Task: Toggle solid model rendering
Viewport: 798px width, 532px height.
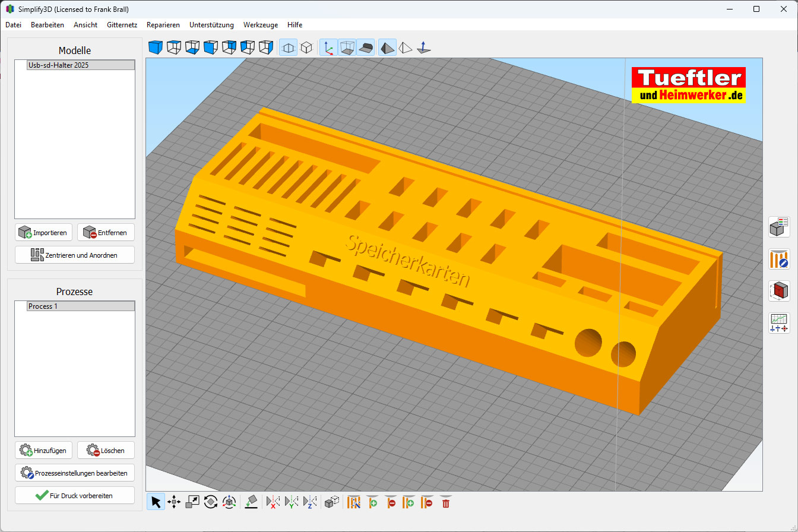Action: coord(387,47)
